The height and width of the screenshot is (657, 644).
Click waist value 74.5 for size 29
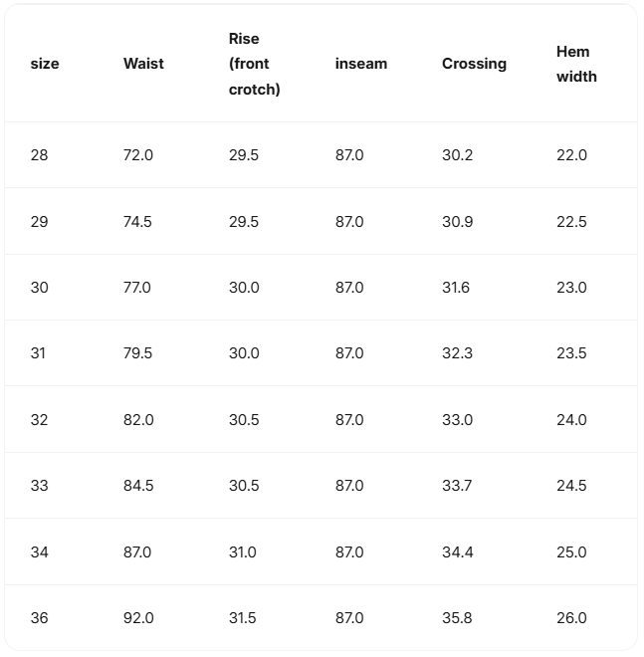tap(137, 221)
